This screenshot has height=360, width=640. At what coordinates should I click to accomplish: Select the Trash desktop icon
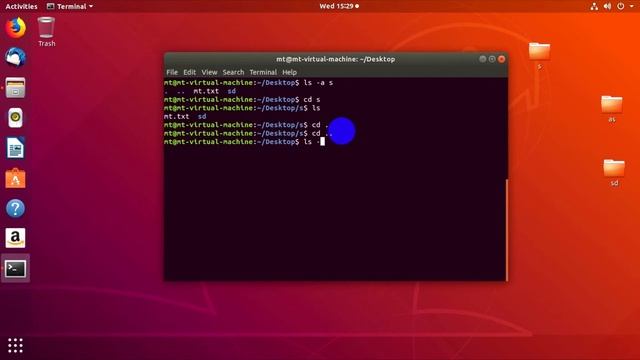pos(46,32)
